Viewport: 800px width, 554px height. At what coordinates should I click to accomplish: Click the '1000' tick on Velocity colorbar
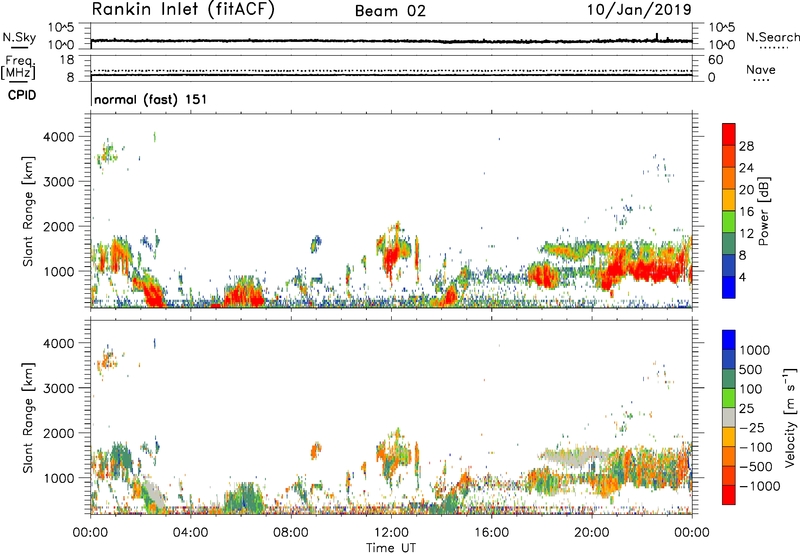pyautogui.click(x=755, y=350)
